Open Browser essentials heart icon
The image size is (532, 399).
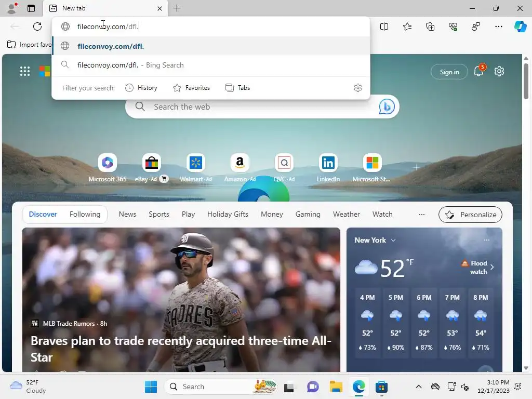453,26
